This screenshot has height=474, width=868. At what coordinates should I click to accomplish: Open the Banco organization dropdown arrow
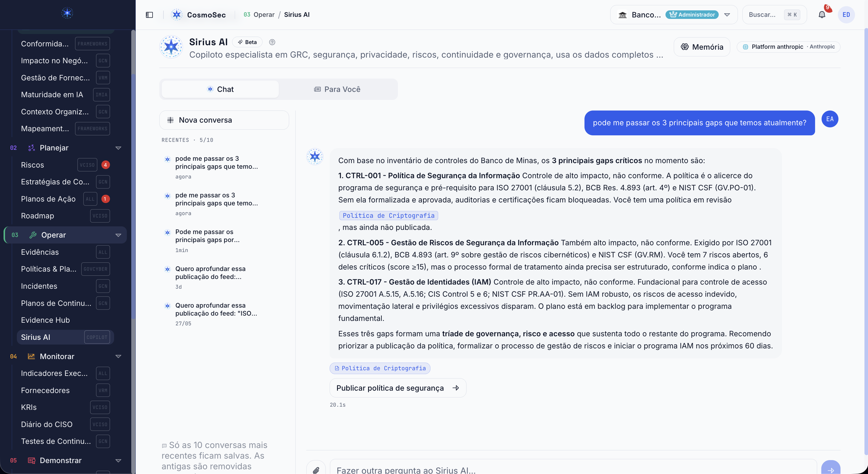[x=727, y=15]
